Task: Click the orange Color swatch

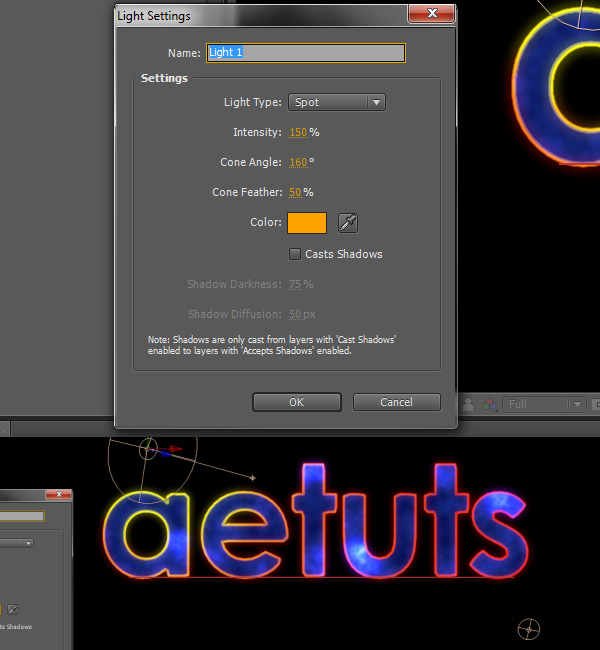Action: point(307,223)
